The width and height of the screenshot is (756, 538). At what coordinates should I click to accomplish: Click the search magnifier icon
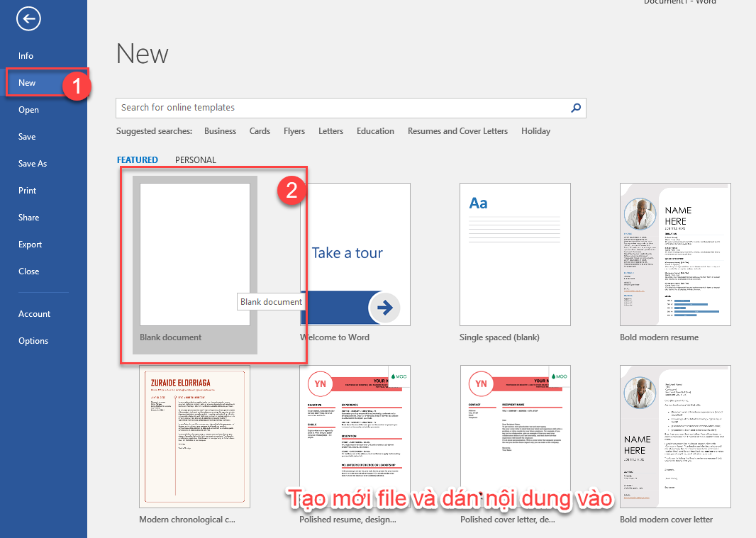click(x=576, y=108)
